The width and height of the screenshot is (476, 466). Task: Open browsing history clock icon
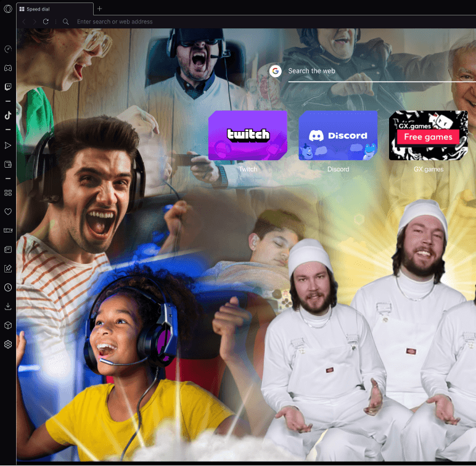click(x=8, y=287)
